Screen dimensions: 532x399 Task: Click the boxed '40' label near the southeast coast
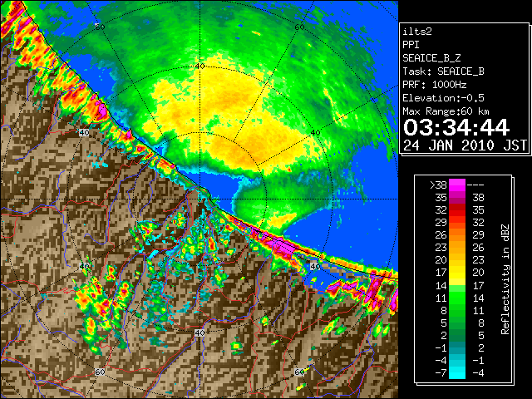[316, 266]
